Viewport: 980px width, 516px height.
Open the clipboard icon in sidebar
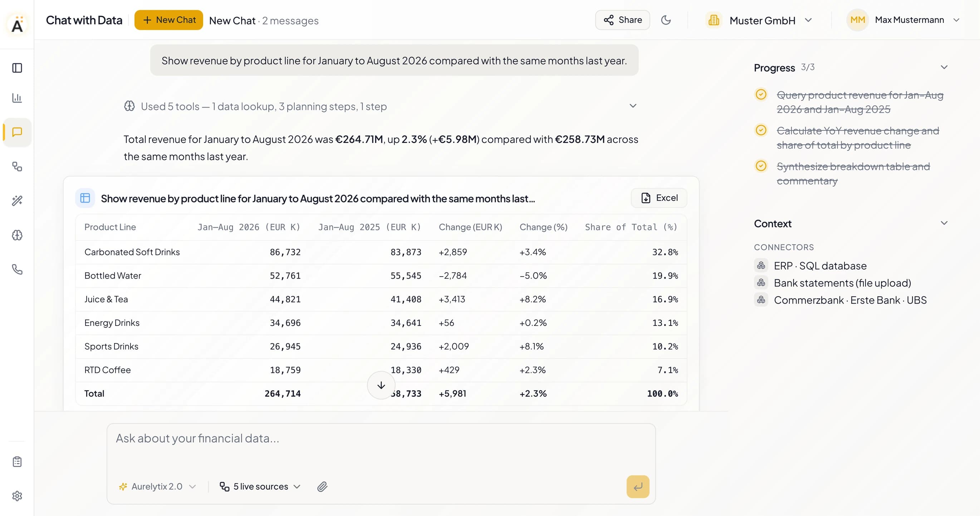pyautogui.click(x=17, y=462)
